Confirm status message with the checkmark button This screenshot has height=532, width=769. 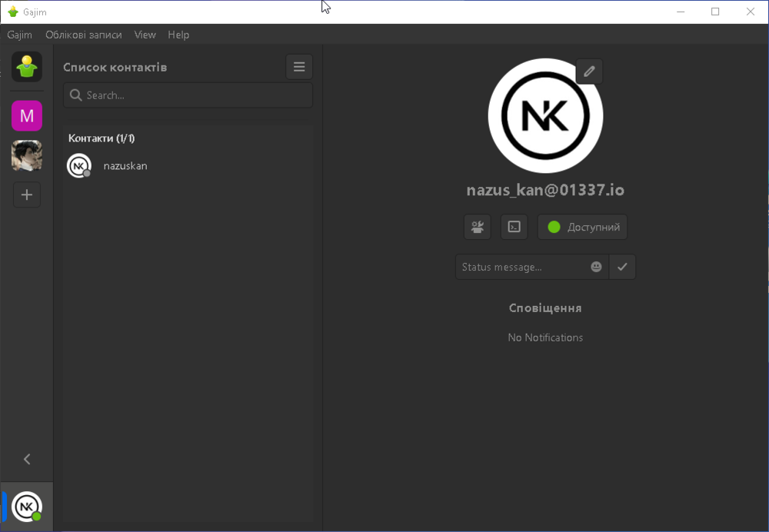[x=622, y=267]
